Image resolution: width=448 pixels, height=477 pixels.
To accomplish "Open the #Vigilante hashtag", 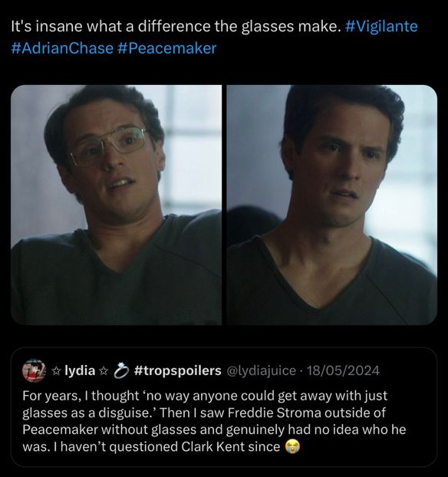I will point(382,27).
